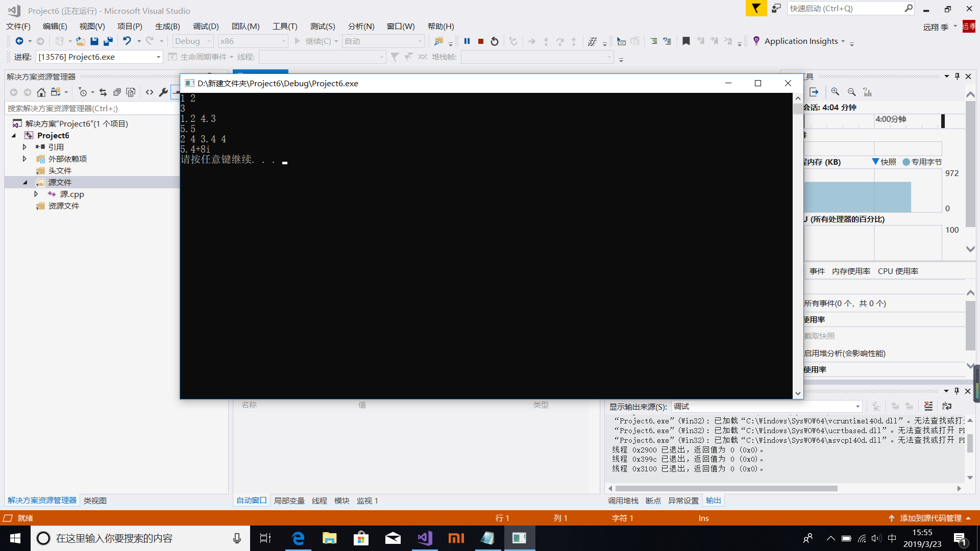This screenshot has height=551, width=980.
Task: Click 添加到源代码管理 in status bar
Action: (930, 518)
